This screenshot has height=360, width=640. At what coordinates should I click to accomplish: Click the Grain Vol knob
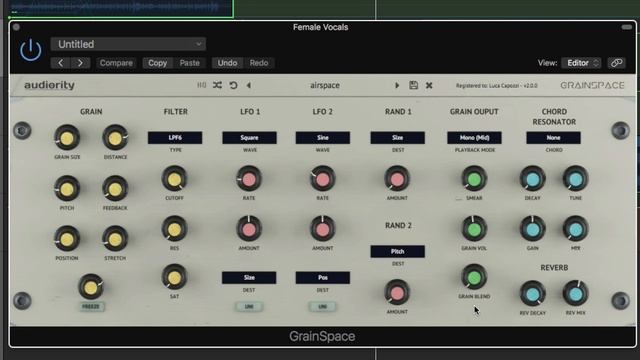[x=474, y=229]
